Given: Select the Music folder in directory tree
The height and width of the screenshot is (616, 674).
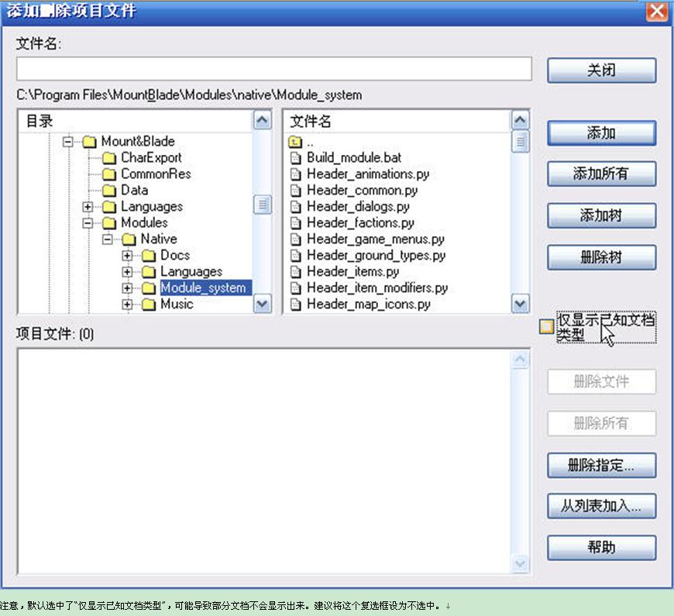Looking at the screenshot, I should pyautogui.click(x=177, y=304).
